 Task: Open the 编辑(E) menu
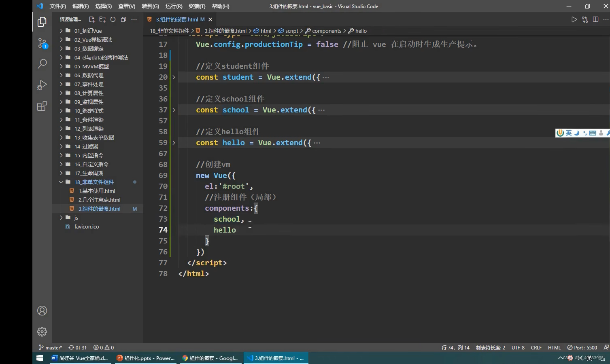pos(81,6)
